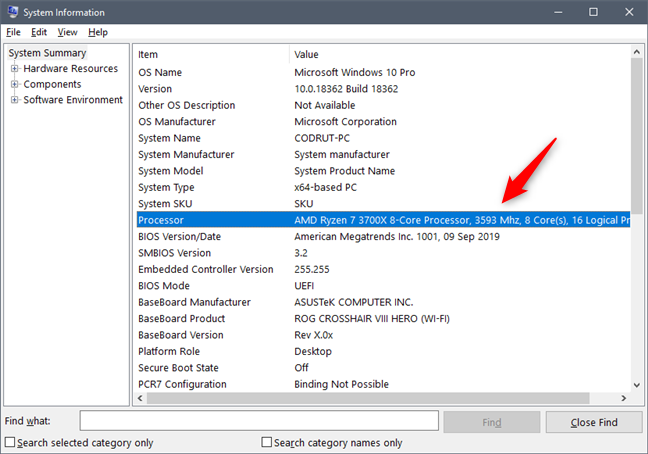Click the horizontal scrollbar left arrow
The height and width of the screenshot is (454, 648).
(140, 398)
